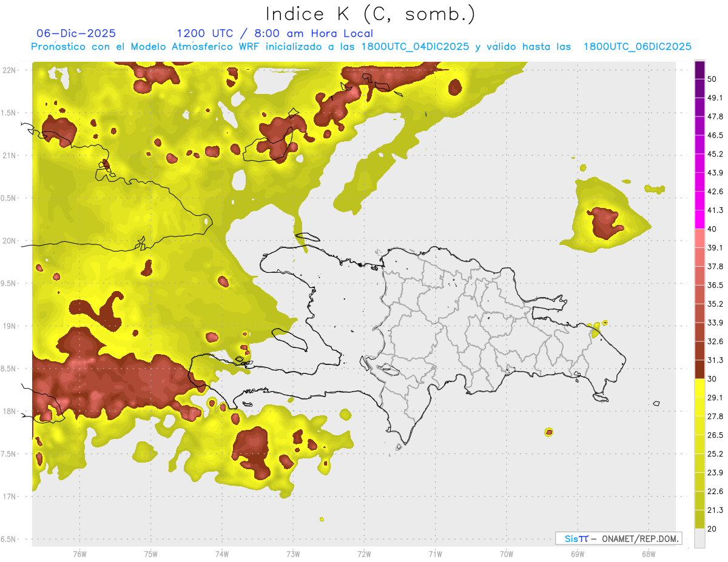Click the '17N' latitude axis label
Image resolution: width=728 pixels, height=562 pixels.
[x=10, y=497]
